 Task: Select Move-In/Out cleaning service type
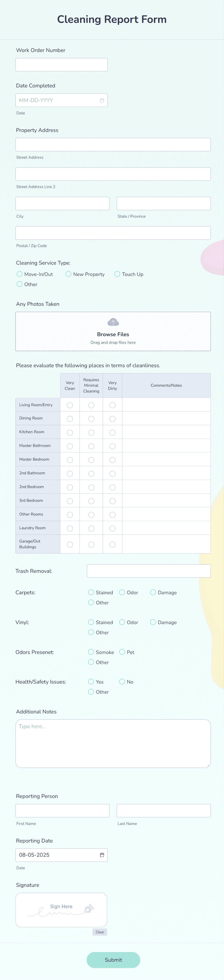point(20,274)
